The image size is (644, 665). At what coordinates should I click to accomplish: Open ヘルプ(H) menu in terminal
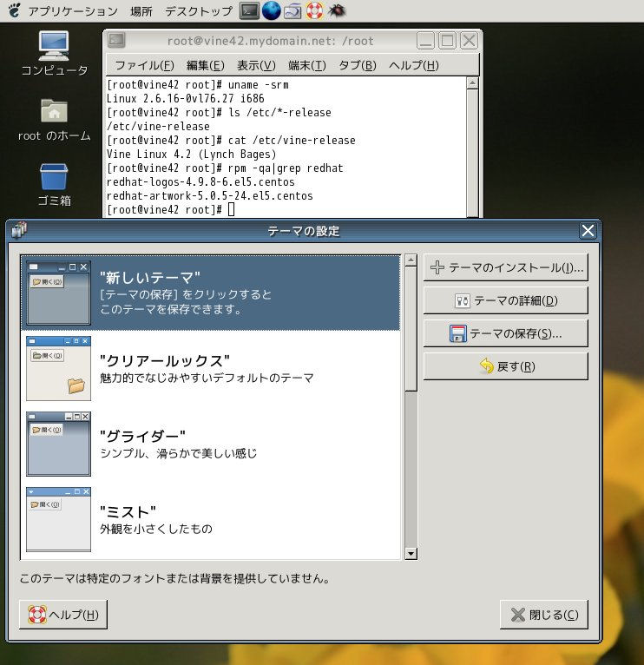pos(413,65)
